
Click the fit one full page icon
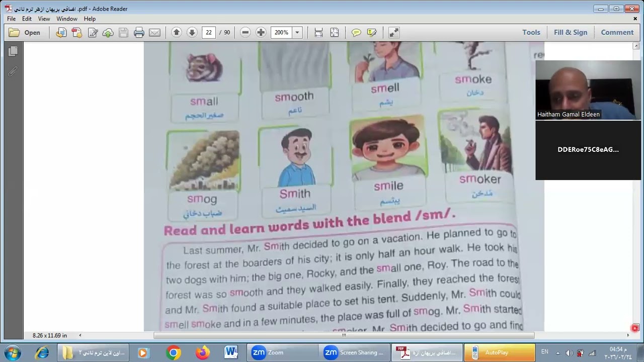[x=335, y=32]
